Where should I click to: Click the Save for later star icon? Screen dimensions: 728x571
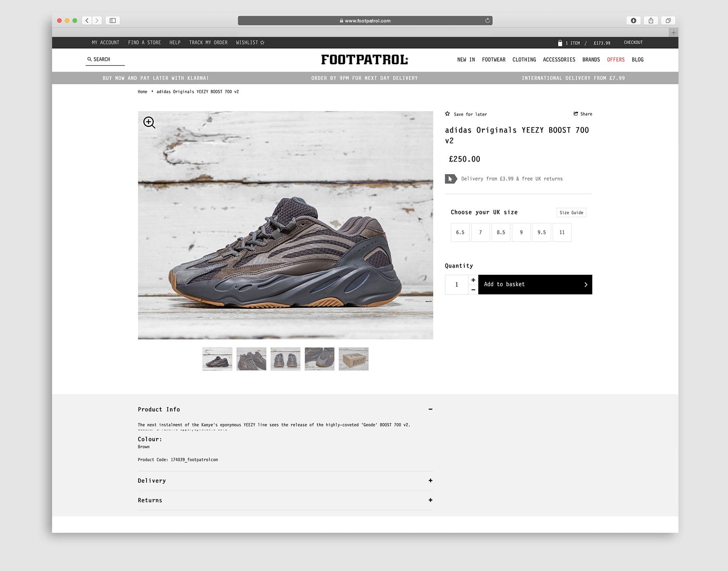point(448,114)
